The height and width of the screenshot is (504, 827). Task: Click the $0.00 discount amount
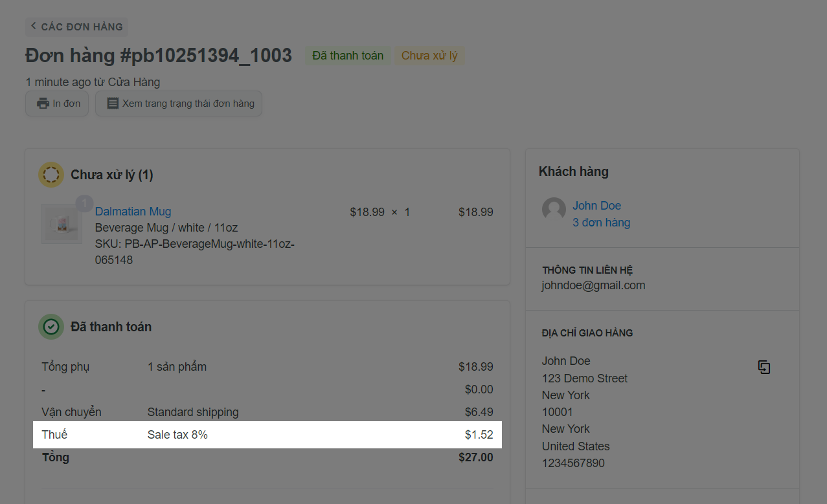[479, 389]
